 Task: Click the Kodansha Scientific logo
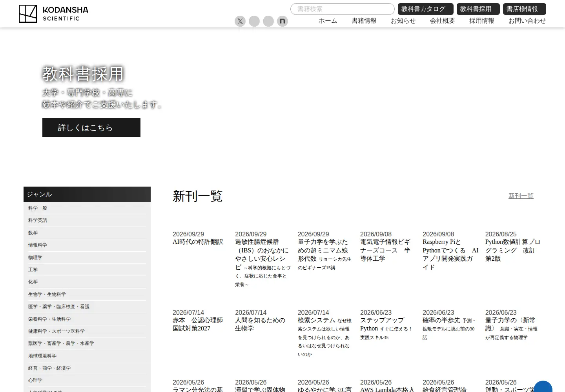54,14
